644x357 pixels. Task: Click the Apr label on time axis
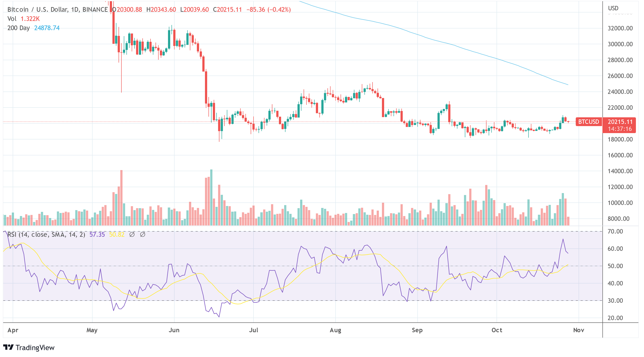[x=13, y=330]
